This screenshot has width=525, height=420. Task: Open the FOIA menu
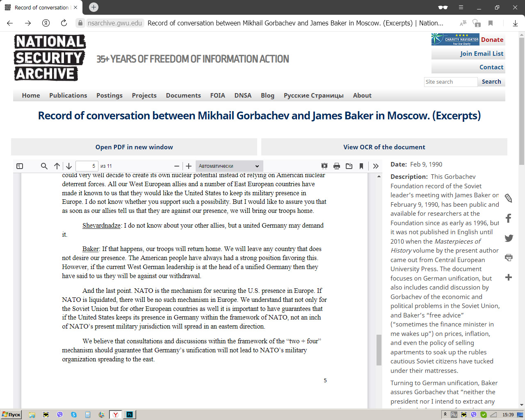[218, 95]
